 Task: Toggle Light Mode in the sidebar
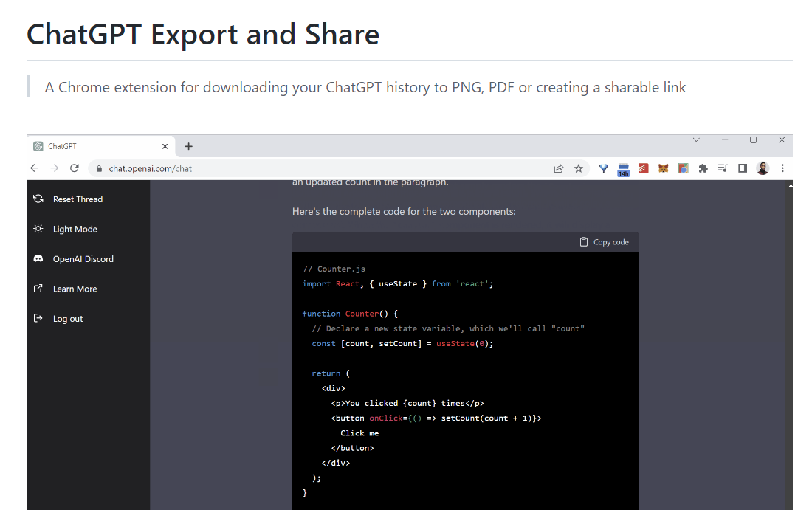tap(75, 230)
